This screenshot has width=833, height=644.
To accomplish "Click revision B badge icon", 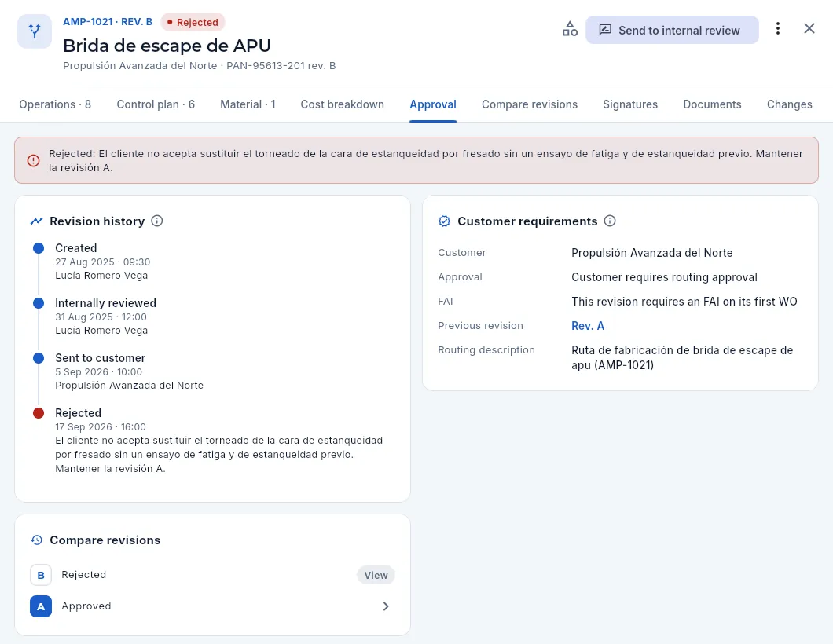I will click(41, 575).
